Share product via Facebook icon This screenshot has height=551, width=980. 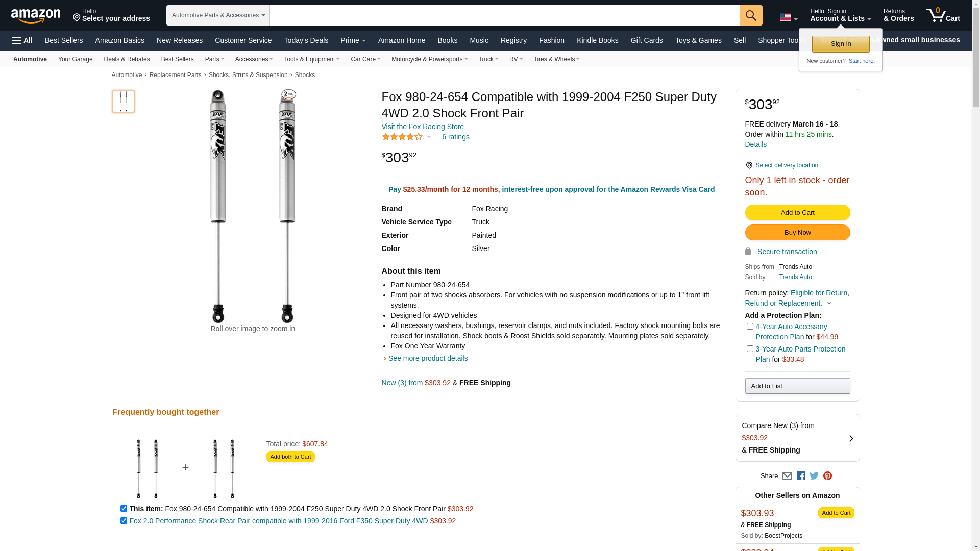[801, 476]
